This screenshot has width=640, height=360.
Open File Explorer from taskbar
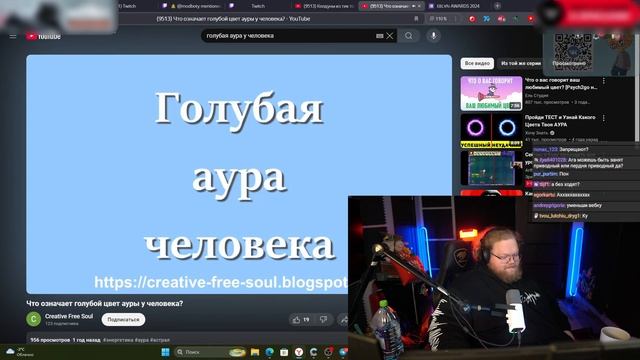point(255,352)
